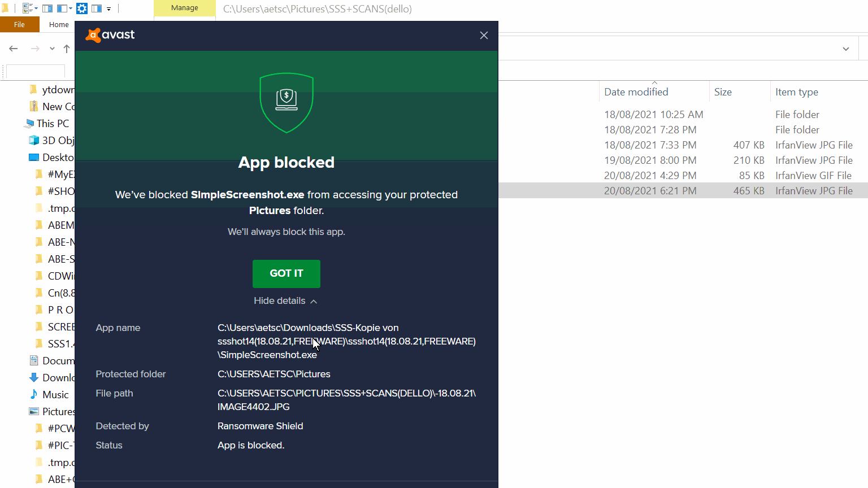
Task: Click the App is blocked status text
Action: [251, 445]
